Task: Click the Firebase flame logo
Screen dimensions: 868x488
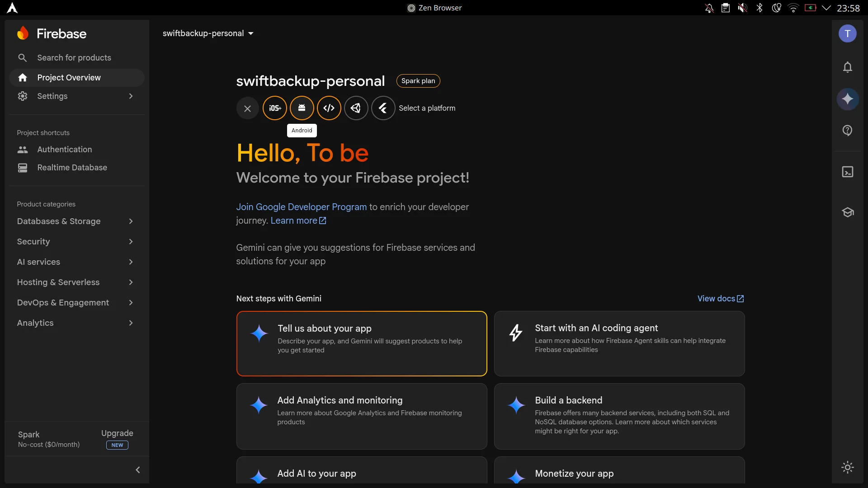Action: [23, 33]
